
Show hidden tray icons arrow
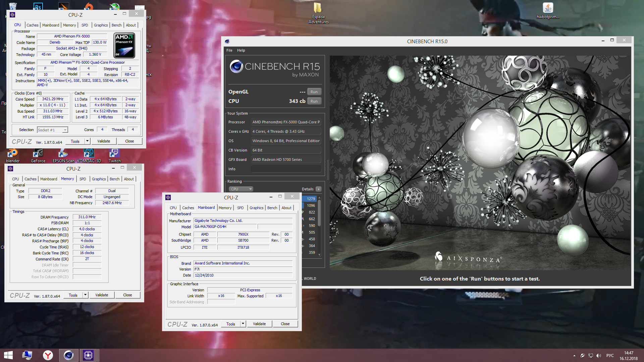point(574,356)
